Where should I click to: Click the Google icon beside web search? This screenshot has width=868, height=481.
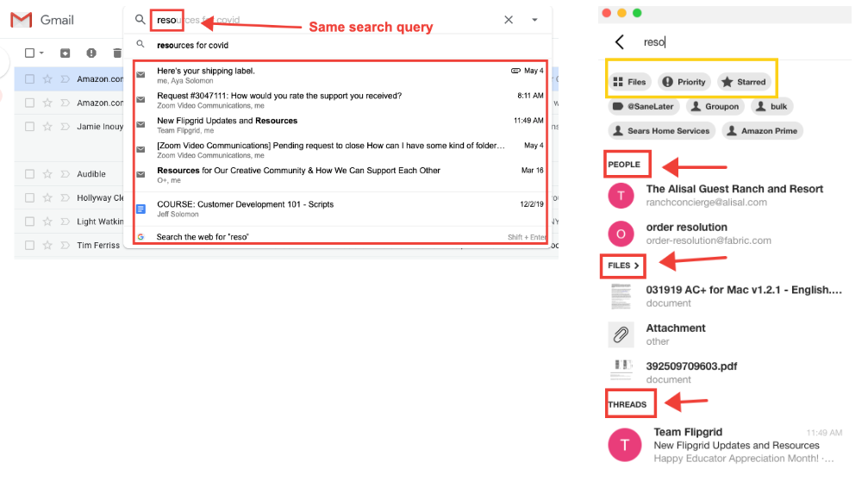coord(141,237)
